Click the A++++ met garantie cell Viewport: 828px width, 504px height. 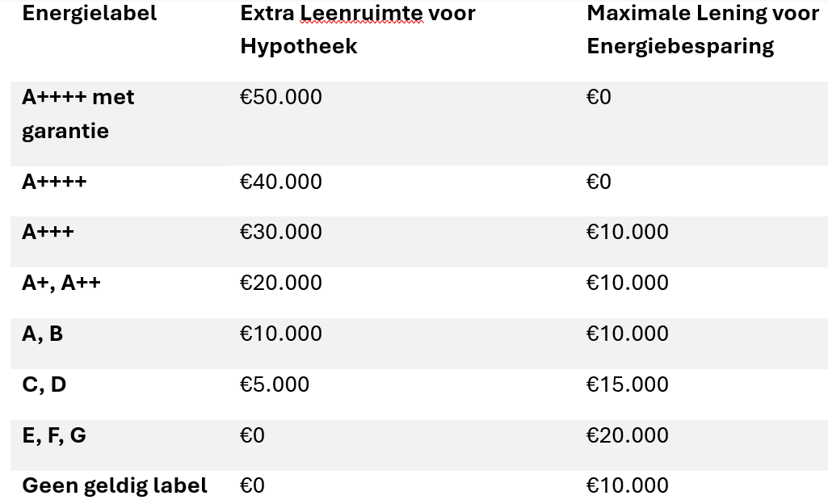click(x=78, y=113)
